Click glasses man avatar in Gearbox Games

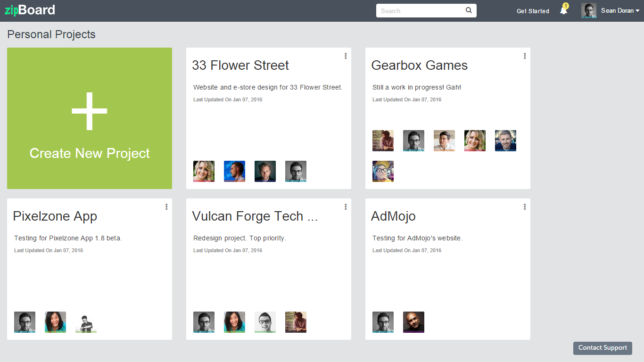tap(413, 140)
